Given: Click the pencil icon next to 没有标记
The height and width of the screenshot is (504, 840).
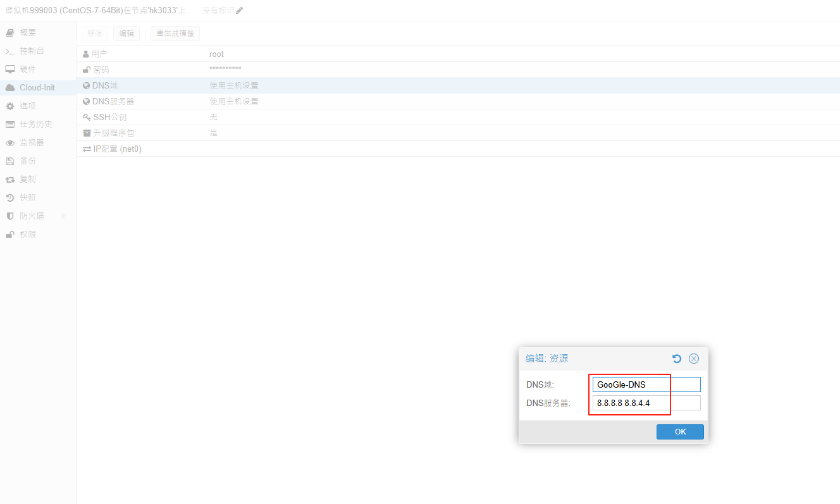Looking at the screenshot, I should (x=239, y=11).
